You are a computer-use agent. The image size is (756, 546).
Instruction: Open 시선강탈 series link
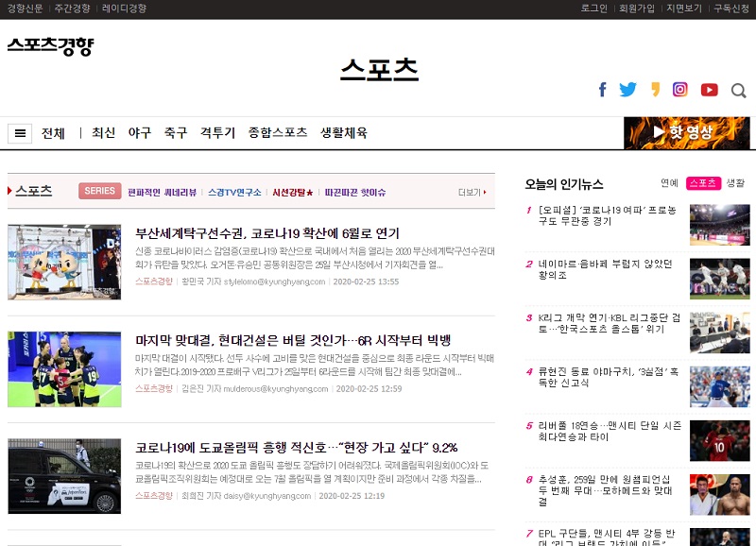293,193
